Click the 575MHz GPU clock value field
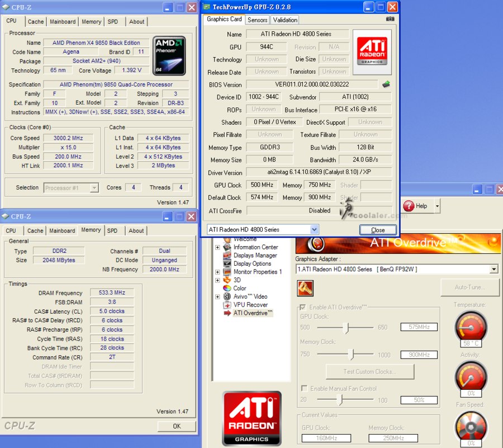The image size is (503, 448). 419,327
